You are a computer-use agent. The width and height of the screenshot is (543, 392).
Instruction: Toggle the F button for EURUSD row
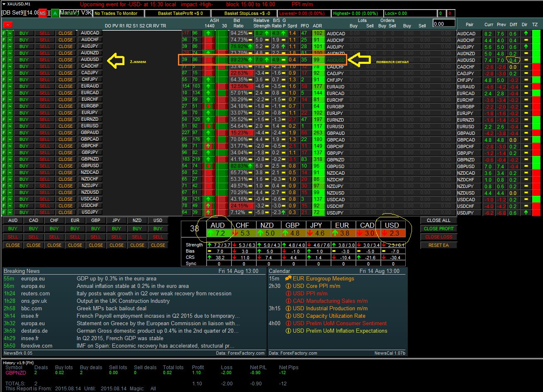(x=4, y=126)
